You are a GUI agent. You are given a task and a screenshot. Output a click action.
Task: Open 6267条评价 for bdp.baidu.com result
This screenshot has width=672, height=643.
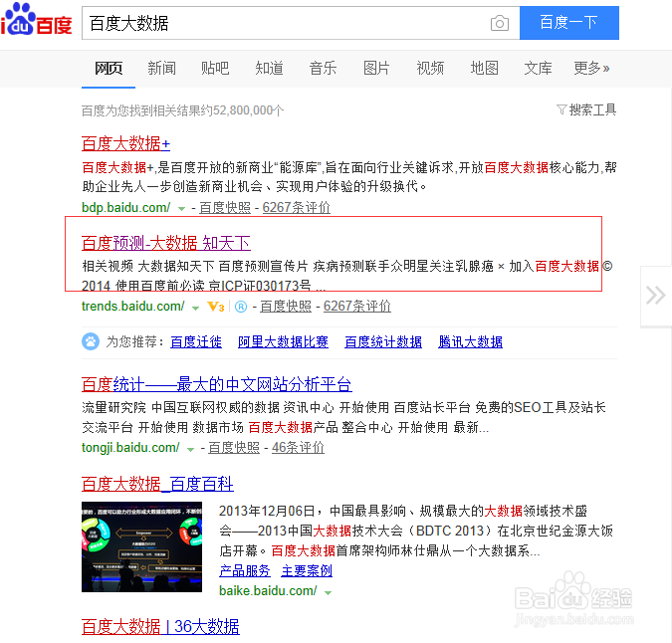tap(296, 208)
